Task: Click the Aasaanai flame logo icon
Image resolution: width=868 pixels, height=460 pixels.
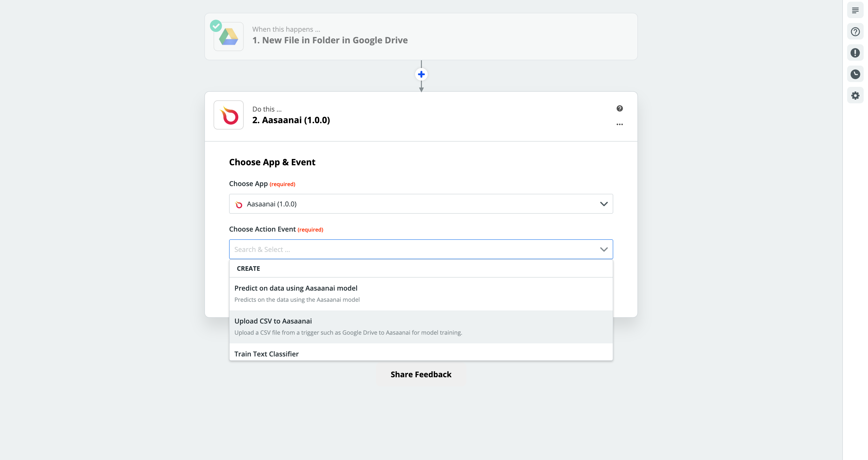Action: pos(228,115)
